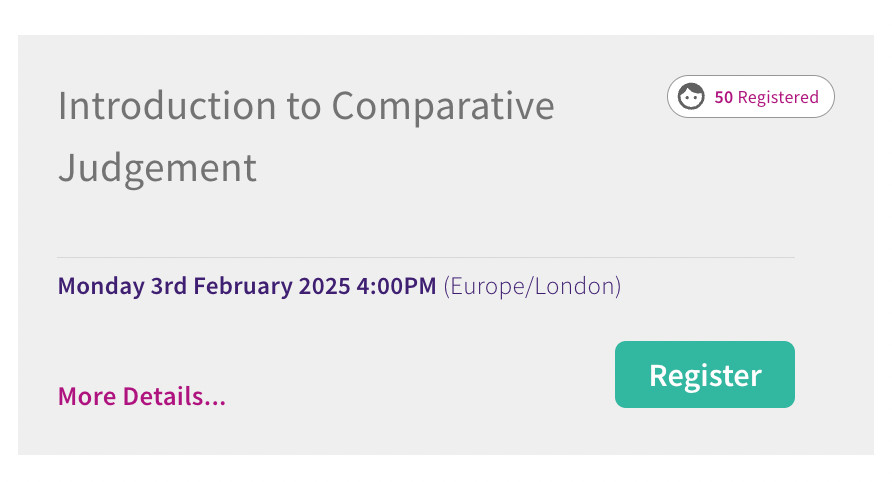Click the bold number 50 in the badge
This screenshot has width=892, height=482.
[x=723, y=97]
